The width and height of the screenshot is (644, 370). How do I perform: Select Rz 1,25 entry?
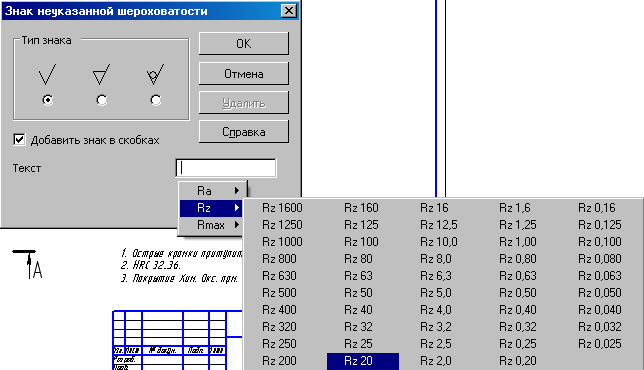click(518, 225)
